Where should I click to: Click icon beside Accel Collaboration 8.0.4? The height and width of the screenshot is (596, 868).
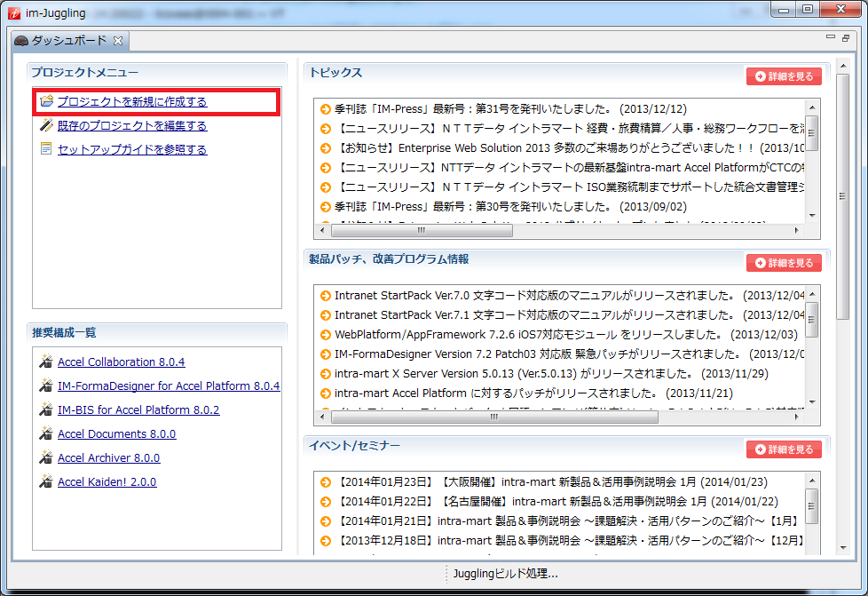tap(46, 362)
